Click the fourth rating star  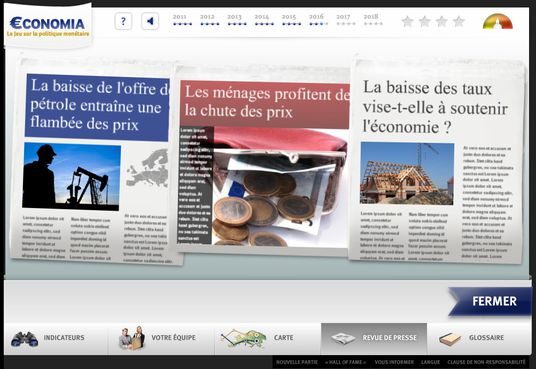click(x=459, y=22)
